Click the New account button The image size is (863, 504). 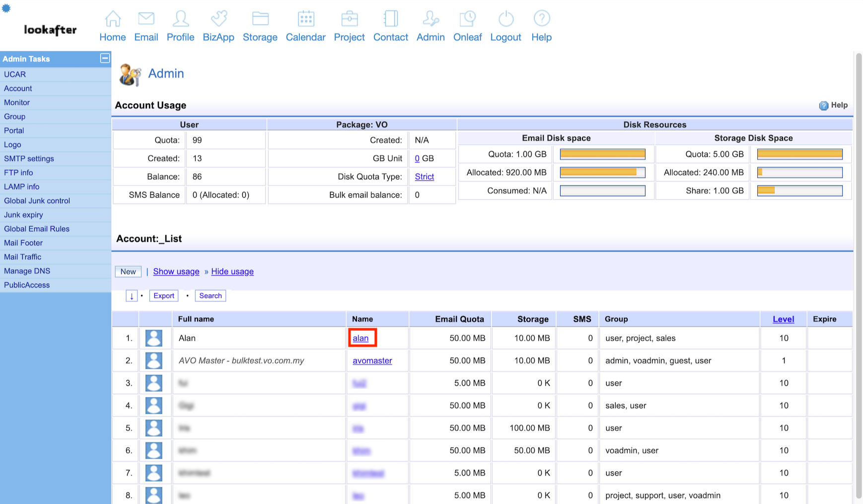(x=128, y=272)
